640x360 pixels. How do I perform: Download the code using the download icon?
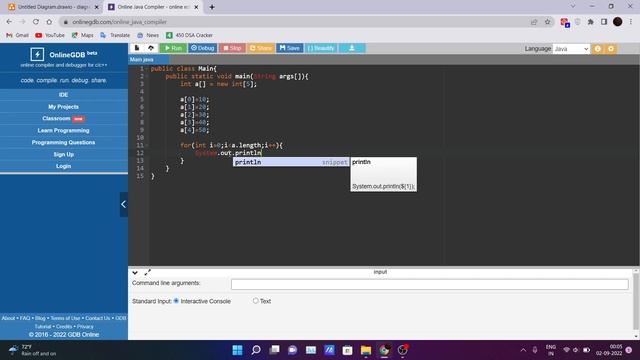coord(352,48)
